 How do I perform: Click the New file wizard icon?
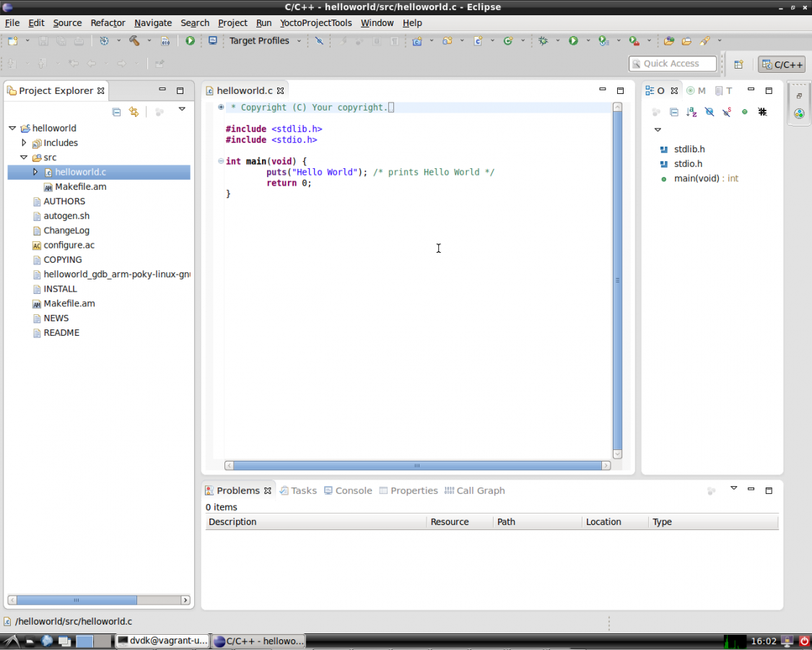tap(13, 41)
